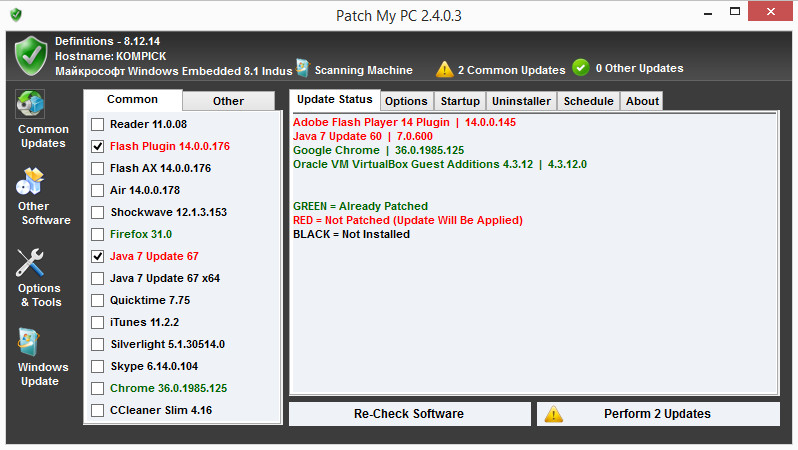Screen dimensions: 798x450
Task: Click the Definitions - 8.12.14 header text
Action: pos(107,41)
